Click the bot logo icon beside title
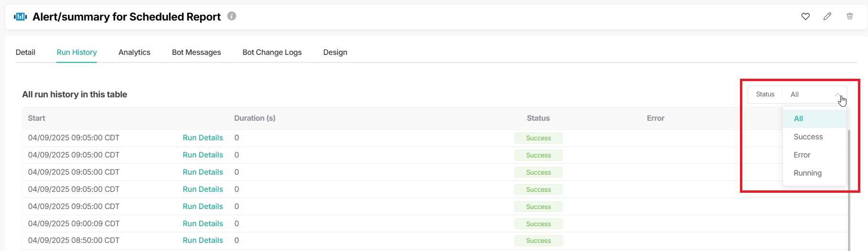This screenshot has width=868, height=251. point(21,17)
